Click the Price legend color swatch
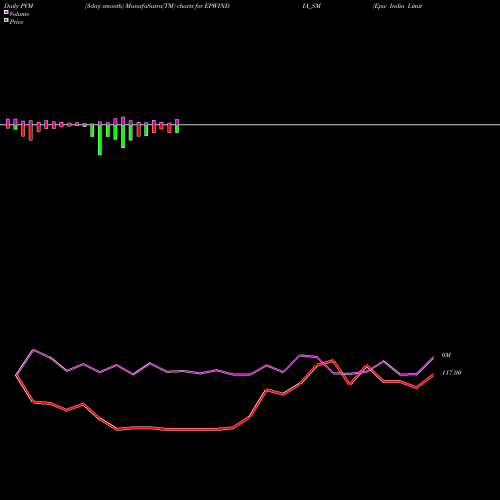500x500 pixels. click(x=6, y=21)
